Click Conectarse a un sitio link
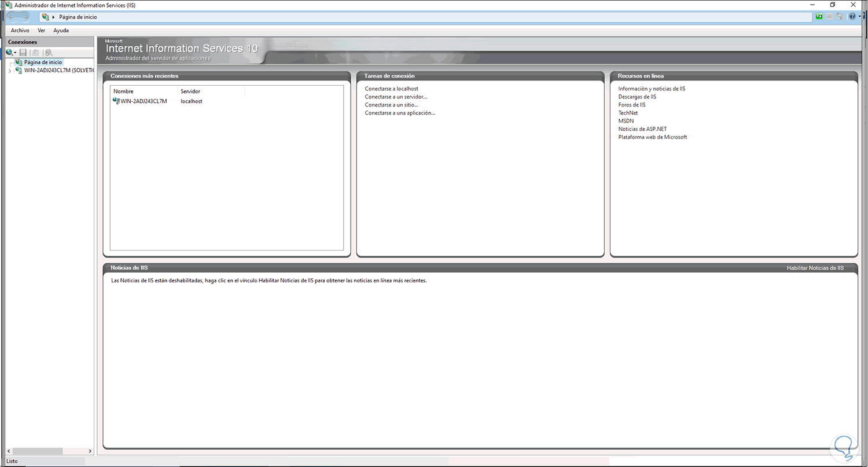Image resolution: width=868 pixels, height=467 pixels. (391, 105)
